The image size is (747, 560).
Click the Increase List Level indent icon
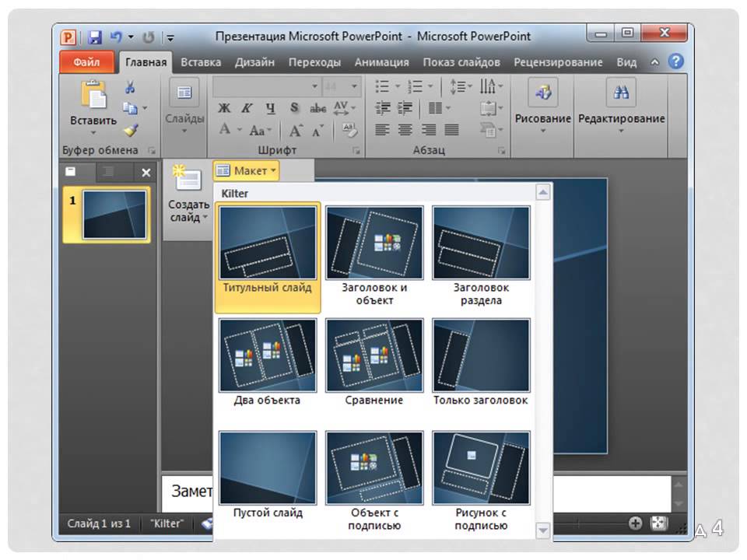tap(405, 108)
